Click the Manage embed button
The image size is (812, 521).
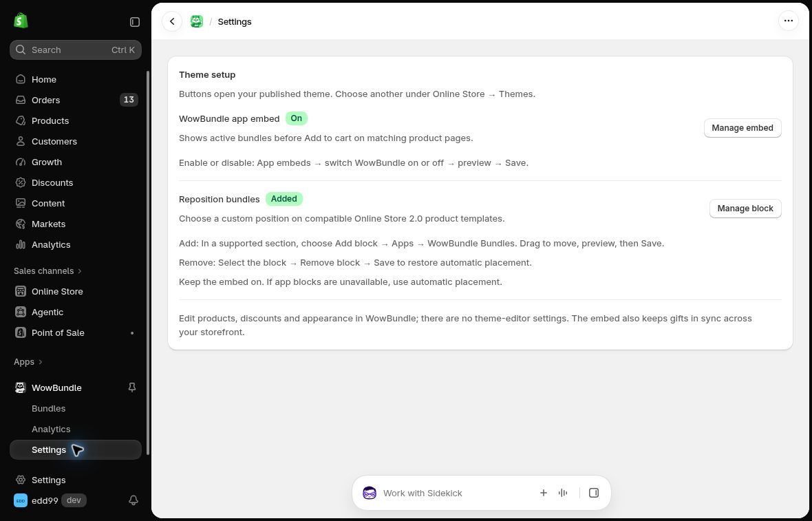tap(742, 128)
